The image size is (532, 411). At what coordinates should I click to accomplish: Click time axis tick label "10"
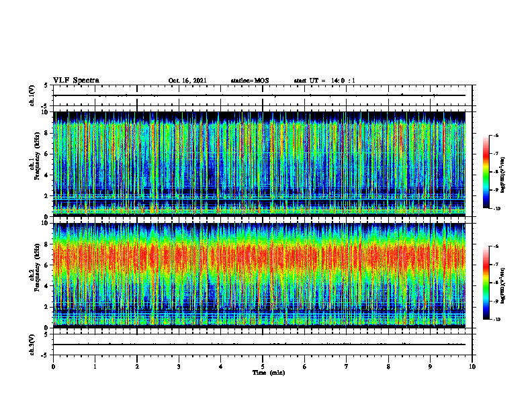pyautogui.click(x=472, y=367)
